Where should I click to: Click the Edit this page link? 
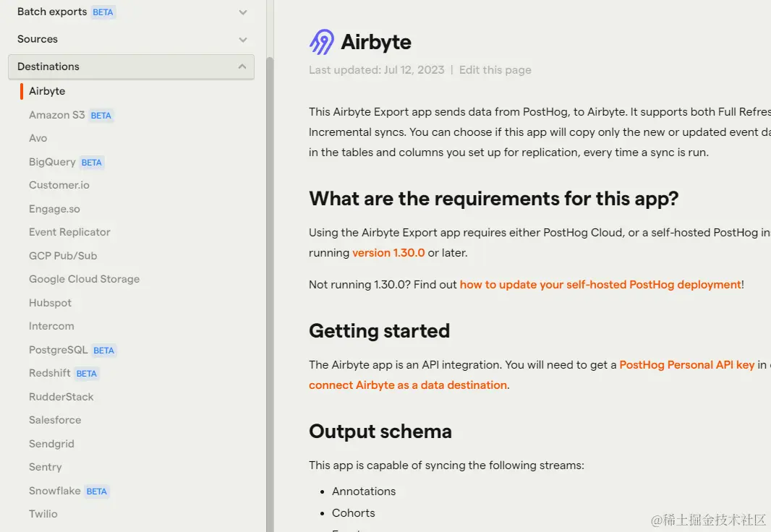coord(495,70)
